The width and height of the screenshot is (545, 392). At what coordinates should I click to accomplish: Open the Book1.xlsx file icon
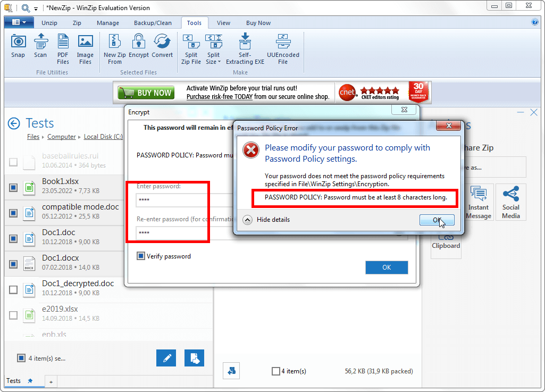click(29, 187)
